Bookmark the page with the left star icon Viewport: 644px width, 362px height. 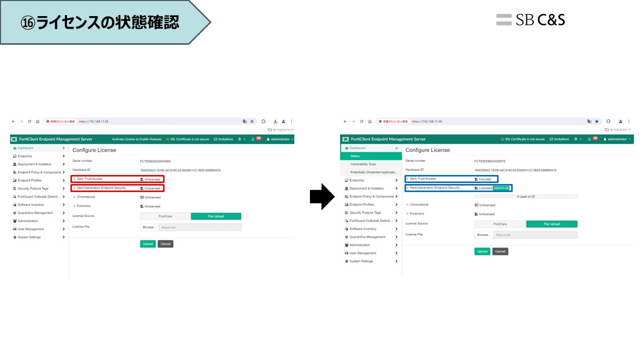click(x=252, y=121)
